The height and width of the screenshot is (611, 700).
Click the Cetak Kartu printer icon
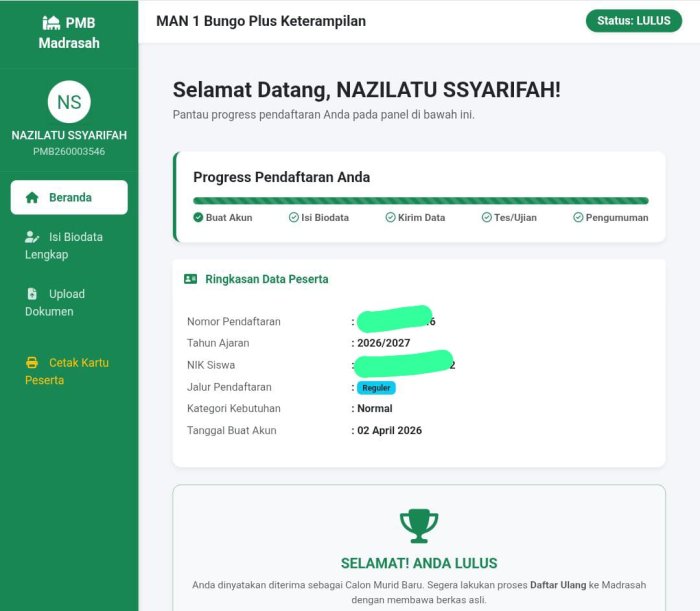click(32, 362)
